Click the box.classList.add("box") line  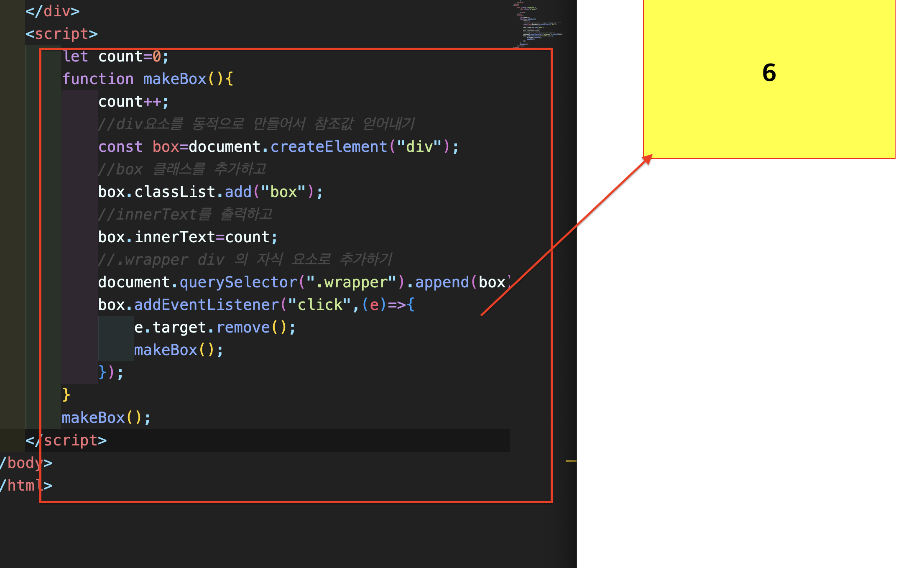(210, 192)
